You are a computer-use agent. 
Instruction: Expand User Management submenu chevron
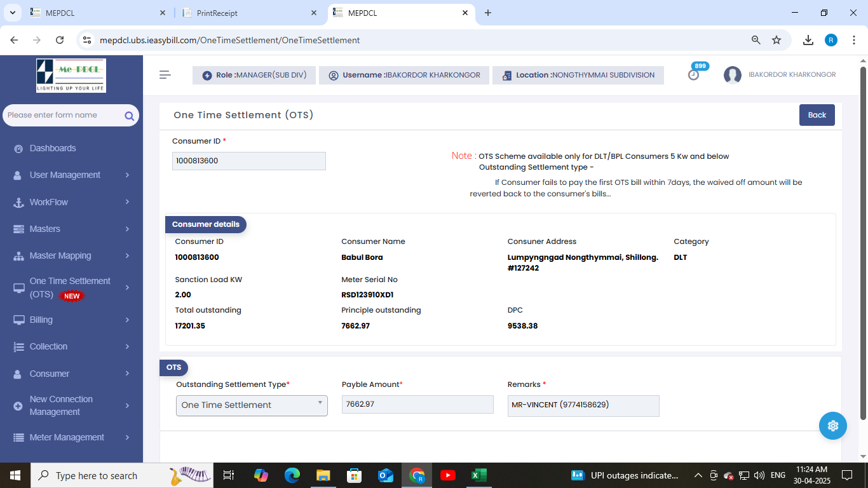click(127, 175)
